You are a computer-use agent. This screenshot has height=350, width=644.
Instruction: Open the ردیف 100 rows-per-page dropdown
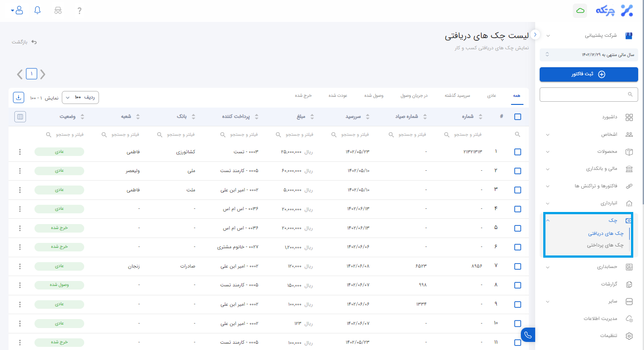click(x=80, y=97)
